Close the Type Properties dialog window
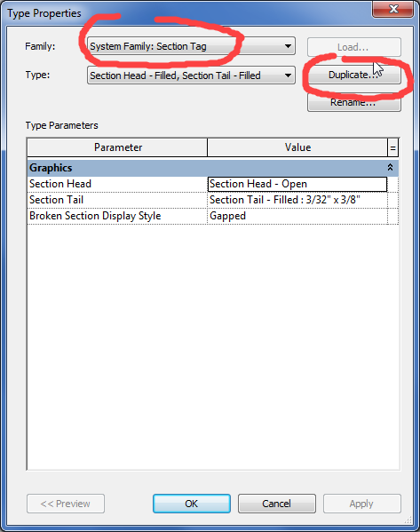Viewport: 420px width, 532px height. point(393,9)
